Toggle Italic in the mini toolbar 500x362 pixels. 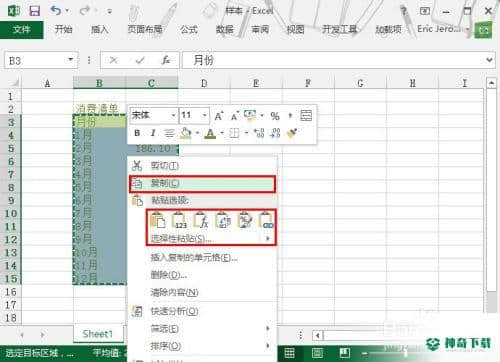[x=153, y=133]
